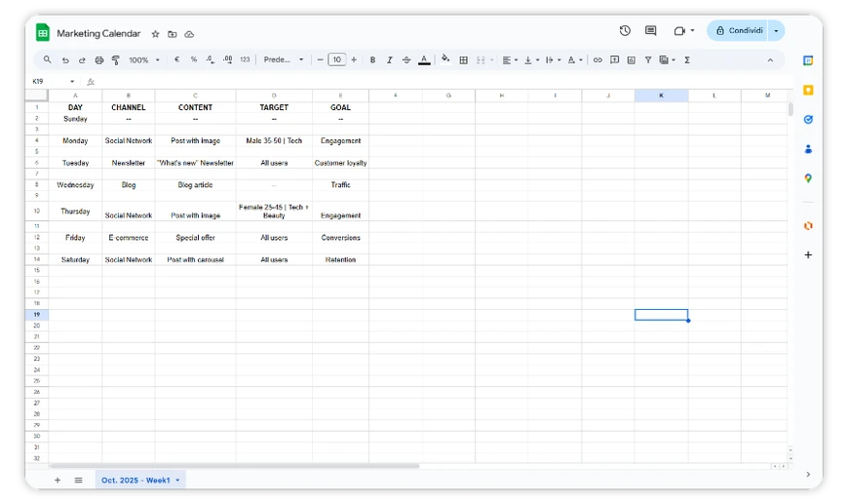Screen dimensions: 848x504
Task: Open Contacts side panel
Action: (x=808, y=149)
